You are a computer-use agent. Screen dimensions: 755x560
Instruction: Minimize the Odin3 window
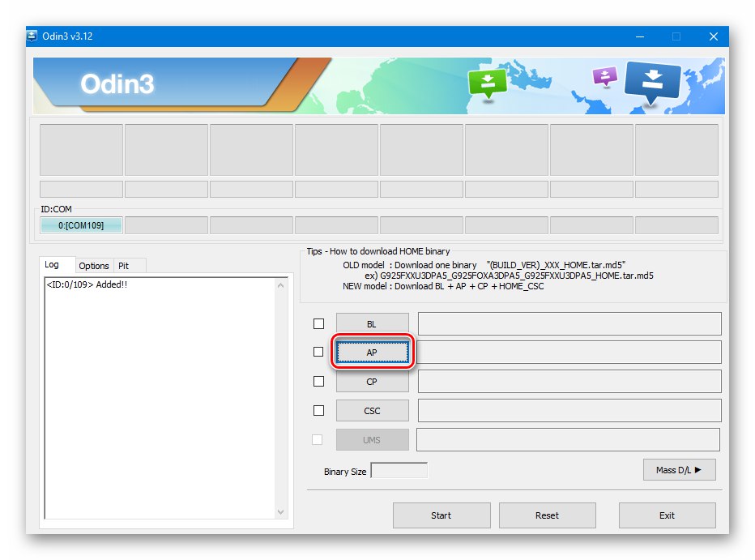[640, 36]
